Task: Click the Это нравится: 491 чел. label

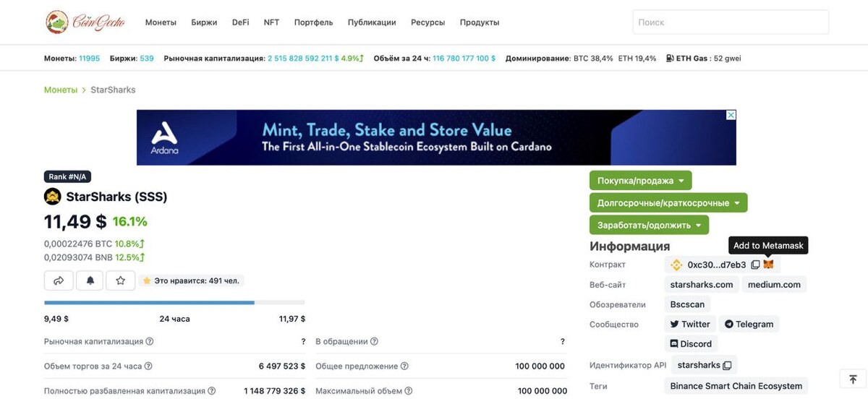Action: tap(192, 280)
